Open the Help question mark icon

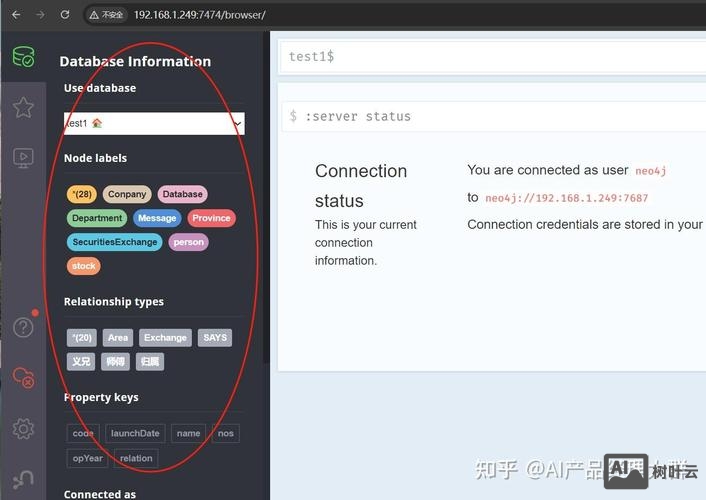click(x=23, y=327)
